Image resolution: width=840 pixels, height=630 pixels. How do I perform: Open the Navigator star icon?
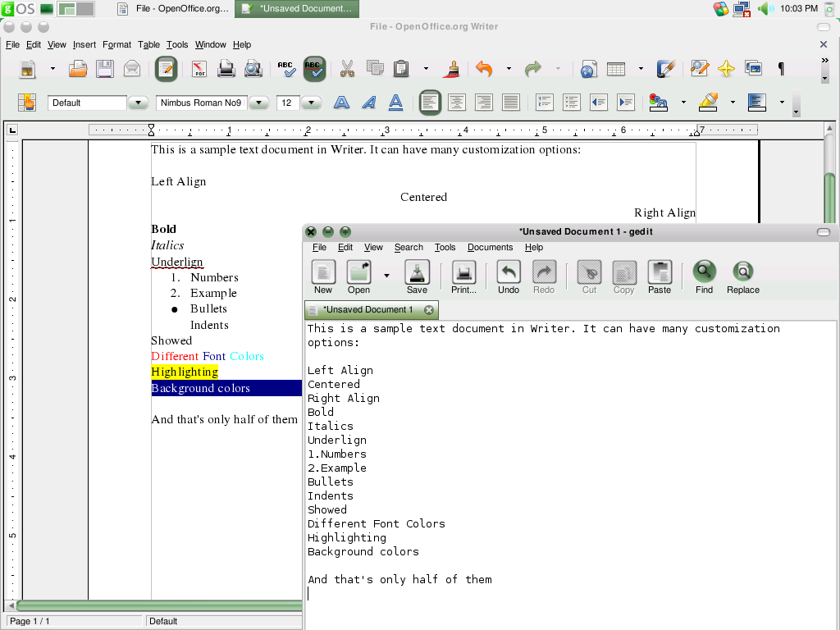tap(727, 69)
